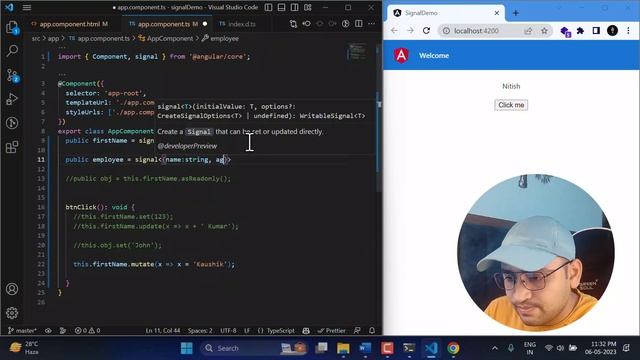Open the Accounts menu in activity bar
This screenshot has width=640, height=360.
(x=12, y=289)
